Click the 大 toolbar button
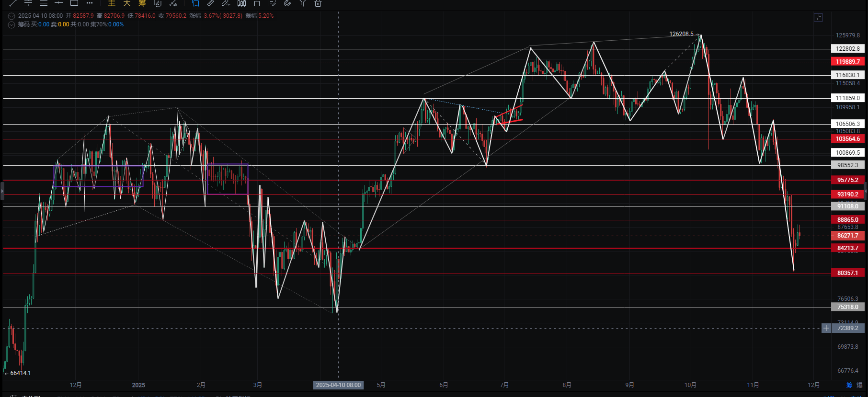This screenshot has width=868, height=411. [x=127, y=3]
